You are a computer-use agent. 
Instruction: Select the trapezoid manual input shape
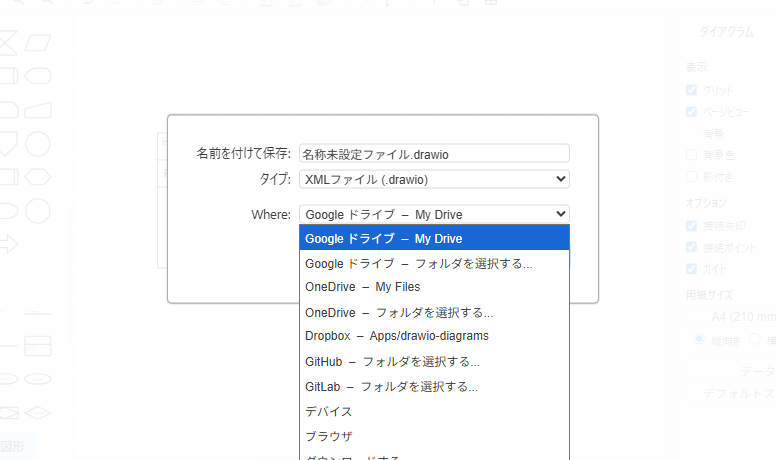click(x=38, y=110)
